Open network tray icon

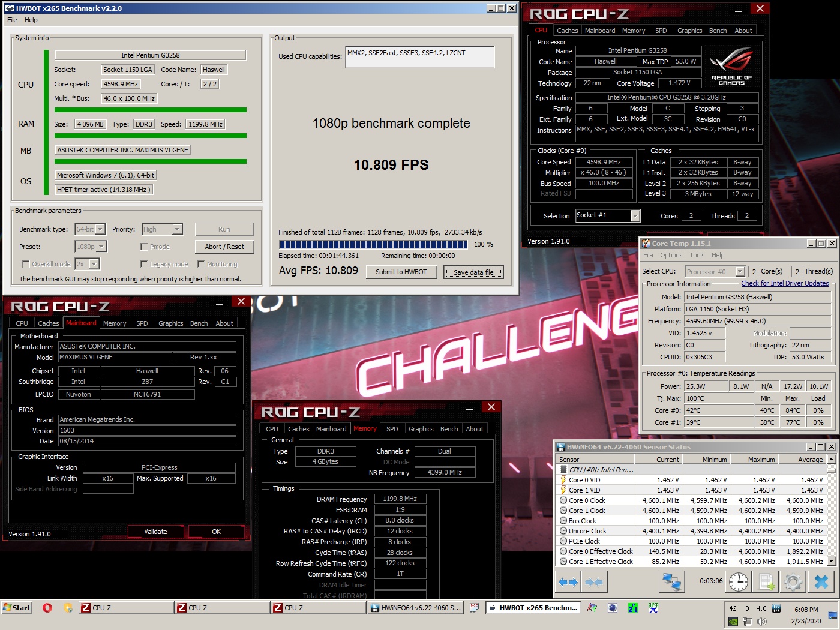(747, 622)
